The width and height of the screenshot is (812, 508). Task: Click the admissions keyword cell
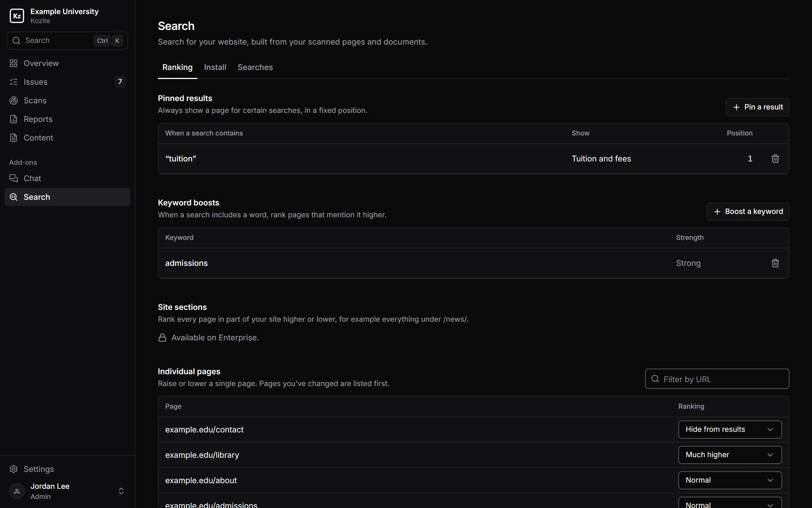[x=186, y=263]
